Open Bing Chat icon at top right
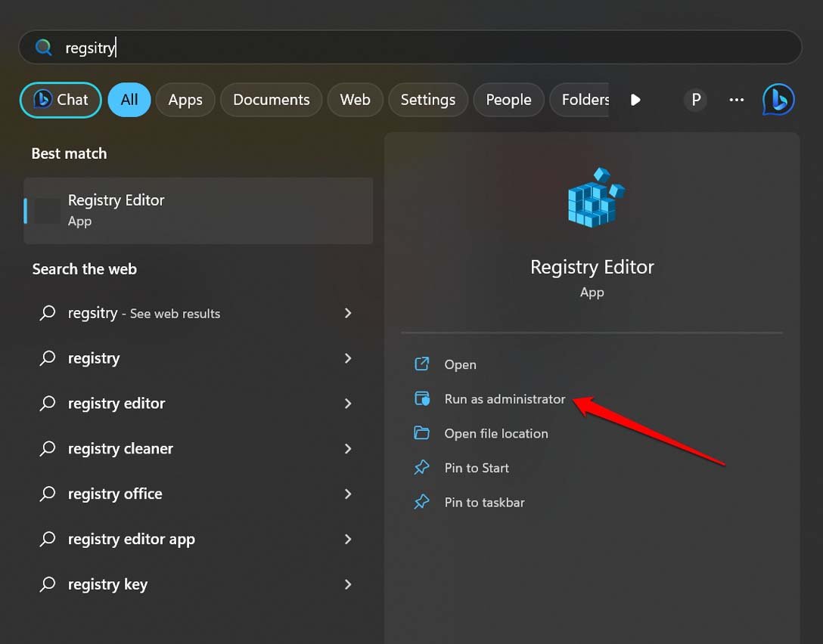823x644 pixels. click(x=778, y=100)
